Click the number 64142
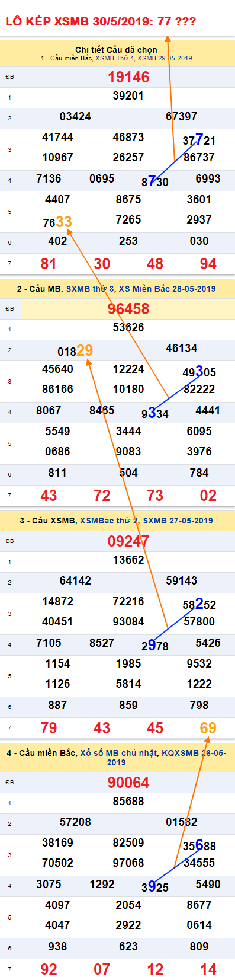Image resolution: width=235 pixels, height=980 pixels. pos(75,580)
